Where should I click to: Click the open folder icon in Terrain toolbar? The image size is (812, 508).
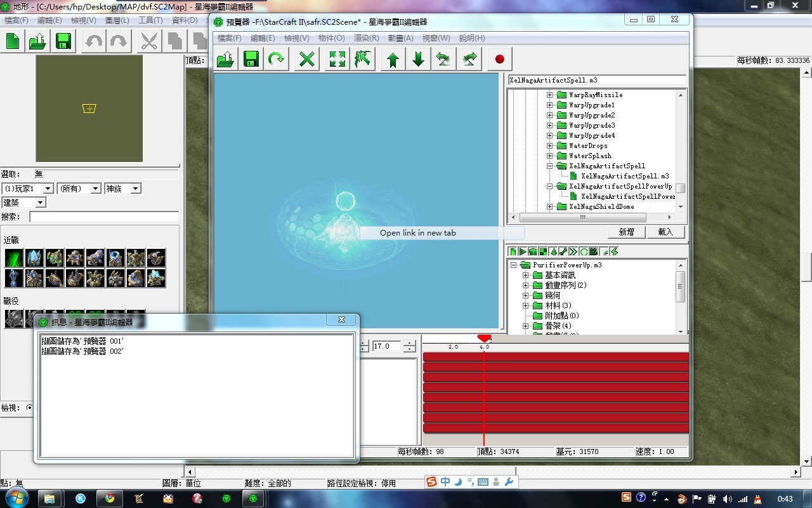(37, 42)
